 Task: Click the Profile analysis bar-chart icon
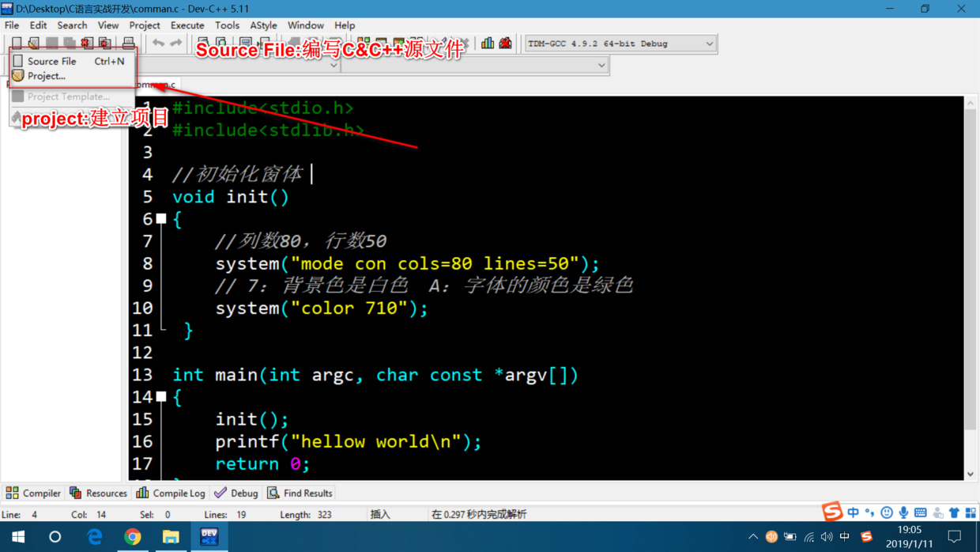click(488, 43)
